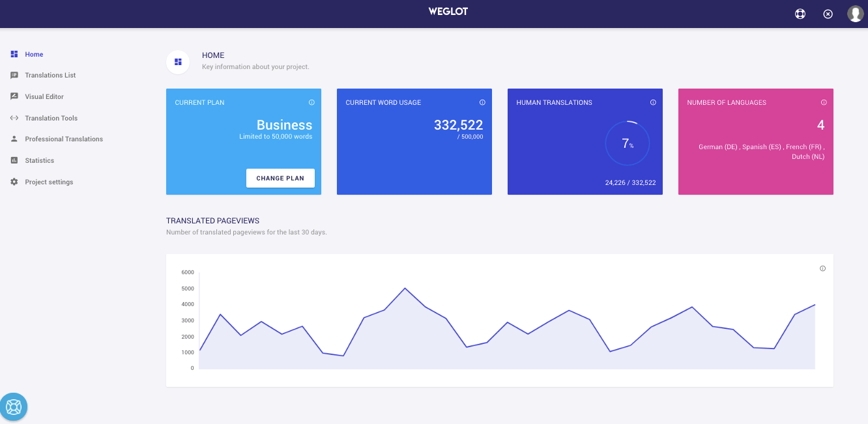Click the Translations List chat icon
The width and height of the screenshot is (868, 424).
14,76
